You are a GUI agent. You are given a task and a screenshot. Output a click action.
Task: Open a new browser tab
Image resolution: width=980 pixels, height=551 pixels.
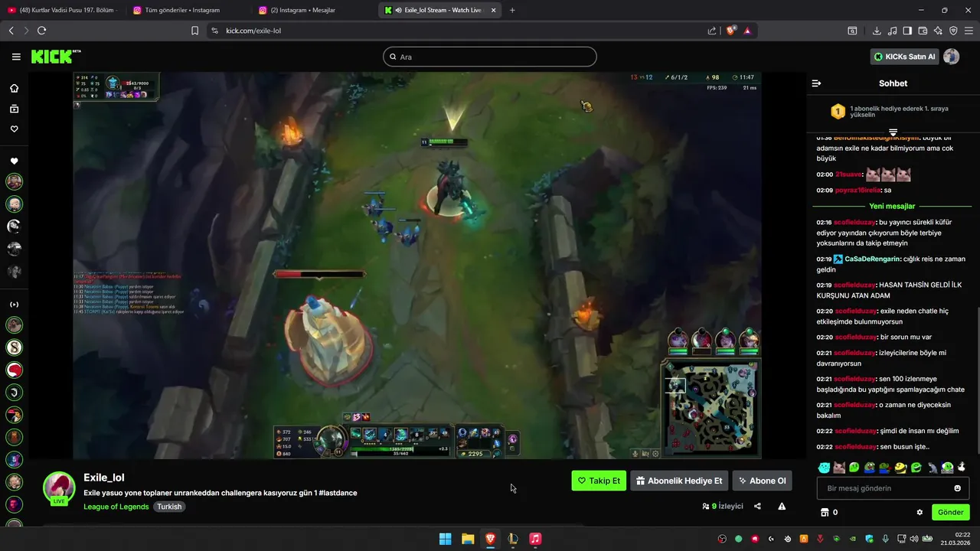click(x=512, y=10)
